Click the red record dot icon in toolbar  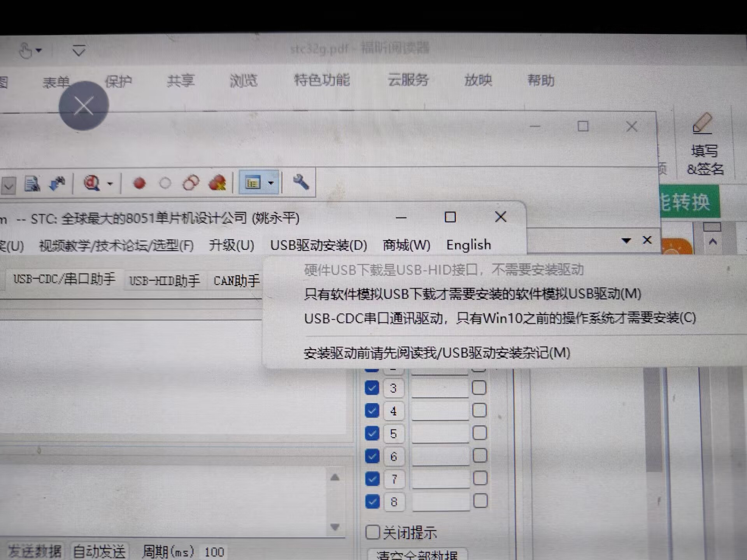[139, 183]
